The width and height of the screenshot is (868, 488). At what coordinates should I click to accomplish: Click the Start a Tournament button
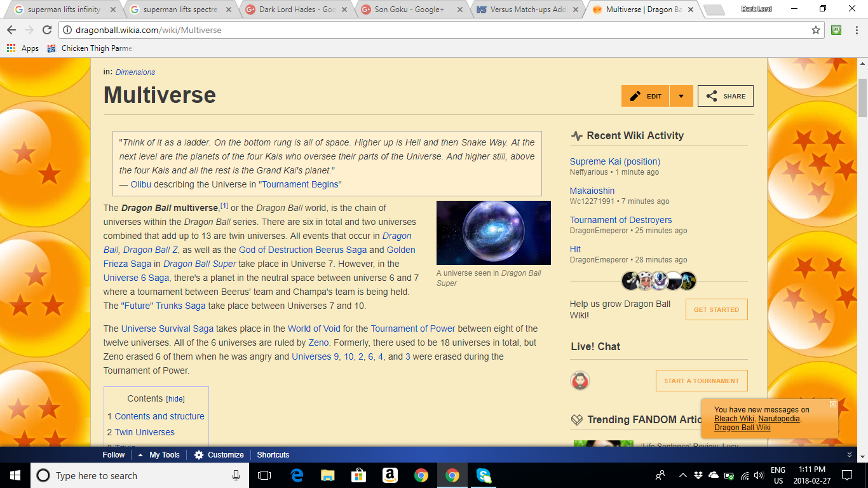[702, 381]
